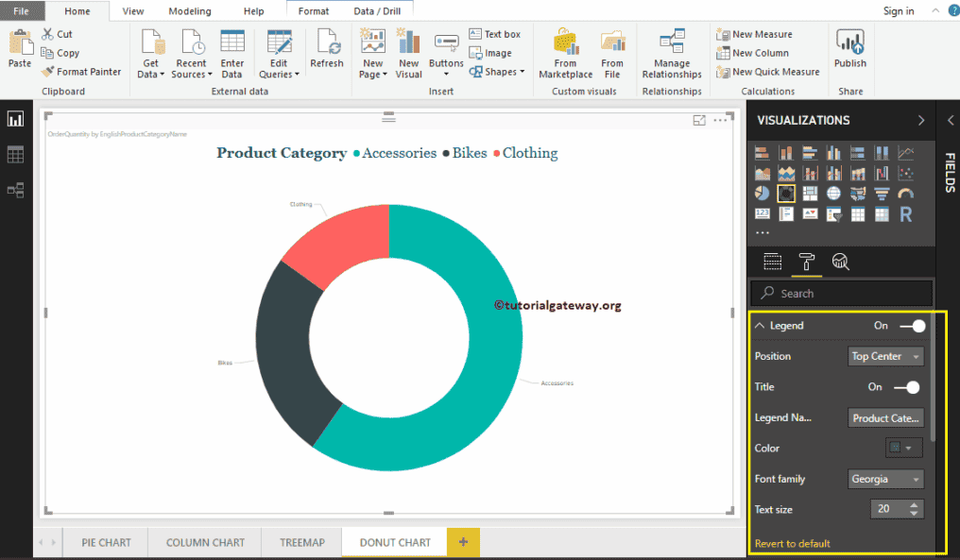
Task: Click the Refresh icon in External data group
Action: 327,52
